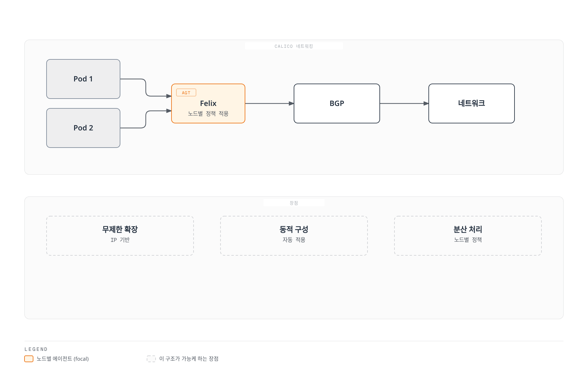588x368 pixels.
Task: Select the Pod 1 node
Action: tap(83, 79)
